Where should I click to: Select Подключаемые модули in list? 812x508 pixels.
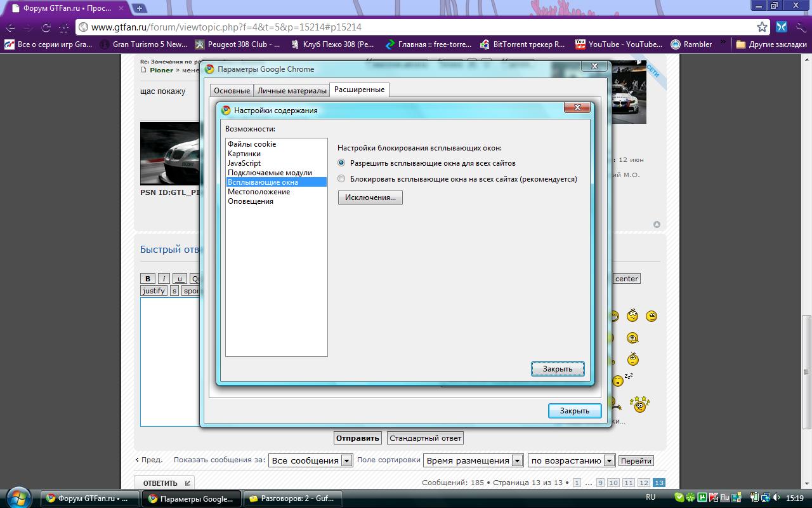click(x=276, y=173)
